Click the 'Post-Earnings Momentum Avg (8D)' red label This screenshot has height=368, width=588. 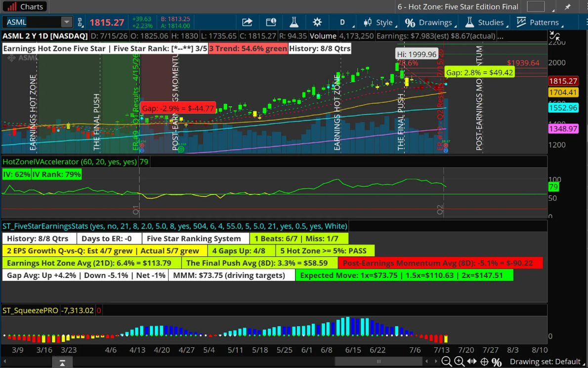[x=440, y=263]
